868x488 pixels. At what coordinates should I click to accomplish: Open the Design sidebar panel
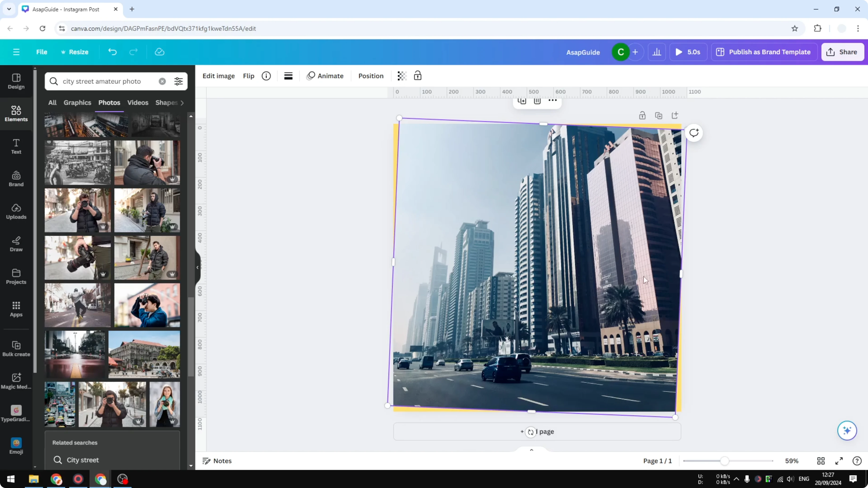(16, 82)
